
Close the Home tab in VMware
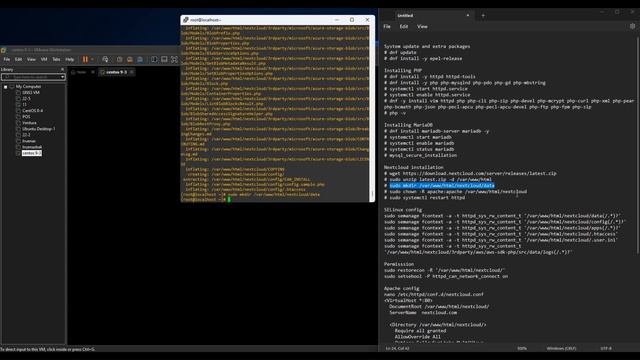click(x=93, y=72)
